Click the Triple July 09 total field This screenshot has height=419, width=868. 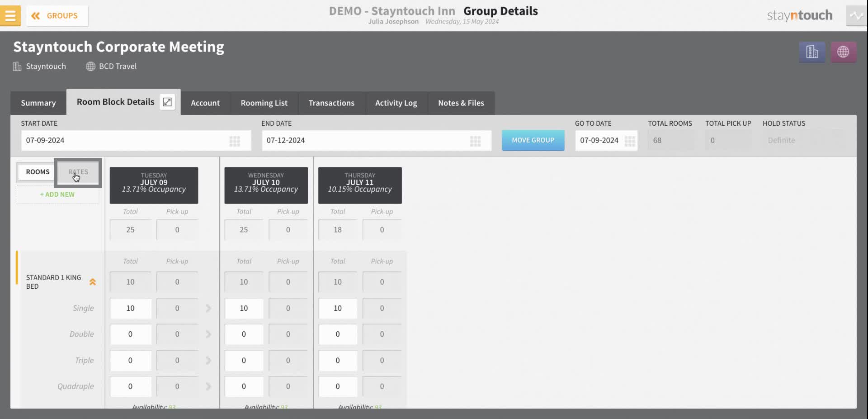click(130, 361)
